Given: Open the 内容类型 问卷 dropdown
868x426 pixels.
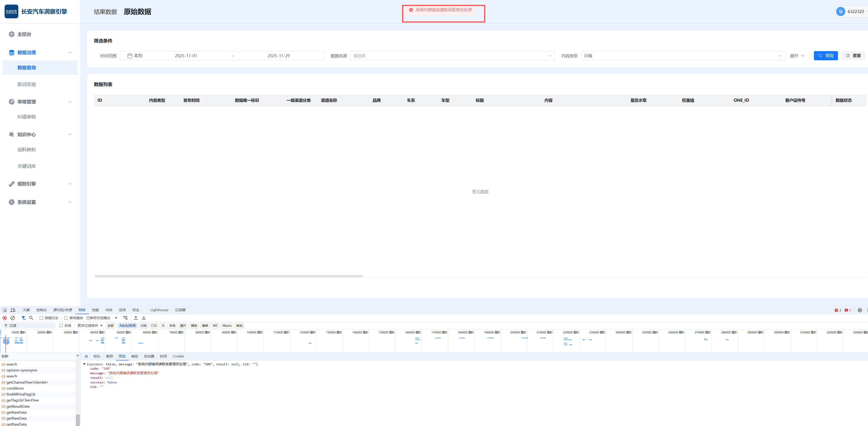Looking at the screenshot, I should pos(683,56).
